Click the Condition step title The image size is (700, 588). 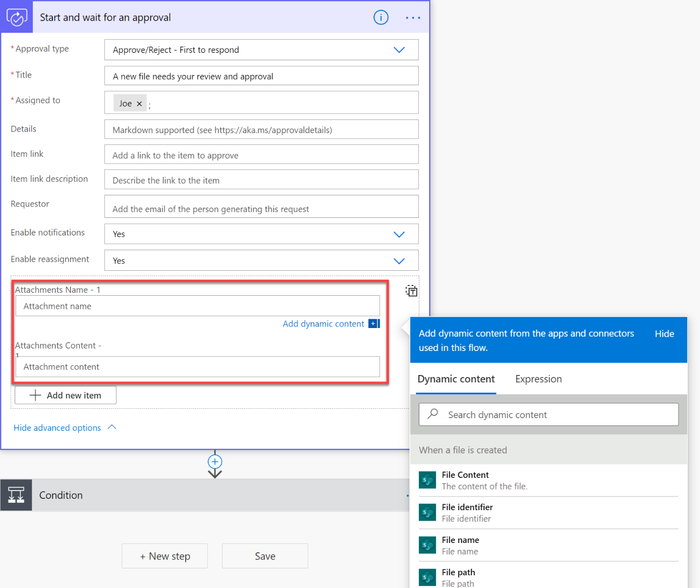(x=61, y=495)
